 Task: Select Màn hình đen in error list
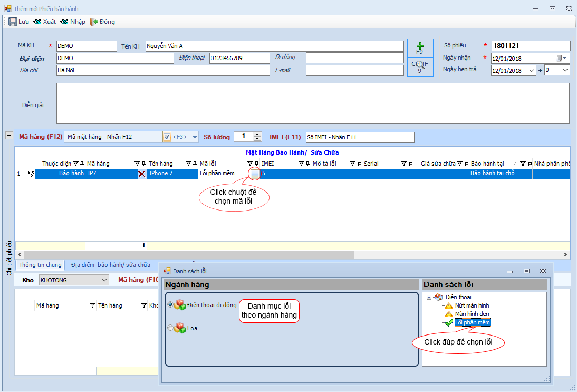click(472, 314)
